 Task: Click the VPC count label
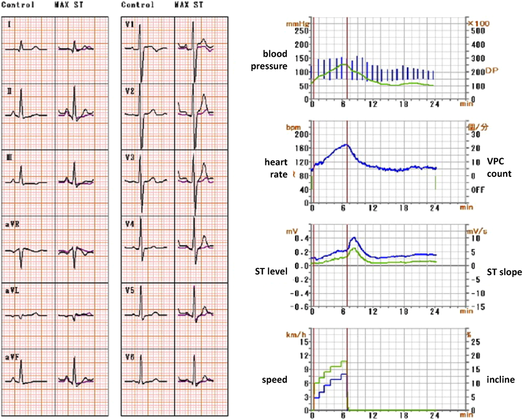pos(499,168)
